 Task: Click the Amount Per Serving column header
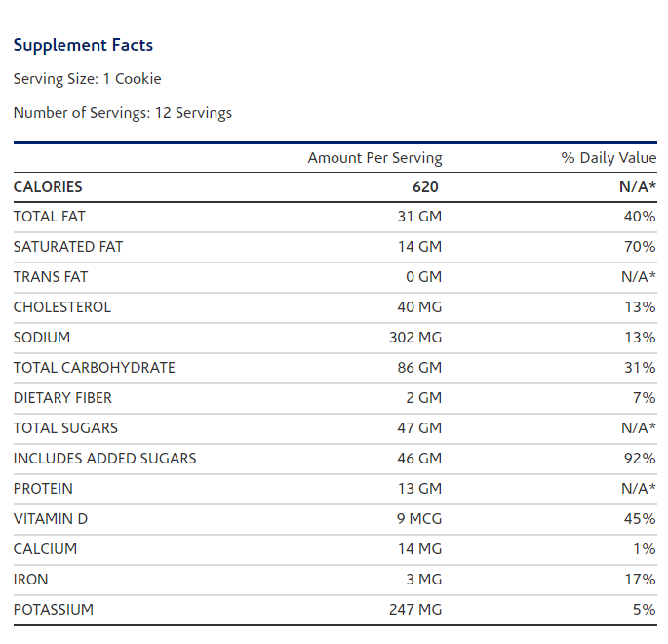click(x=374, y=157)
